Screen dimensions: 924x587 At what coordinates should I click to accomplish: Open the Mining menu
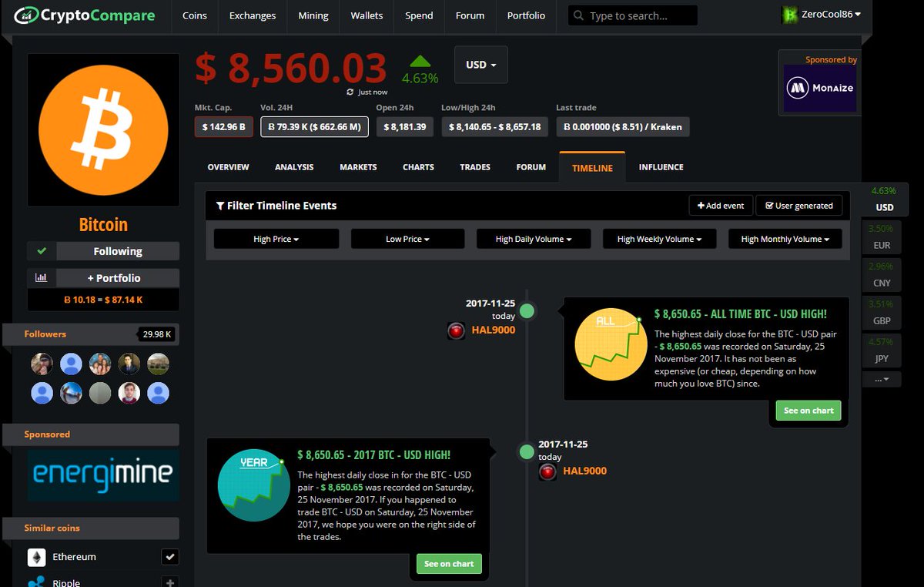(x=313, y=15)
